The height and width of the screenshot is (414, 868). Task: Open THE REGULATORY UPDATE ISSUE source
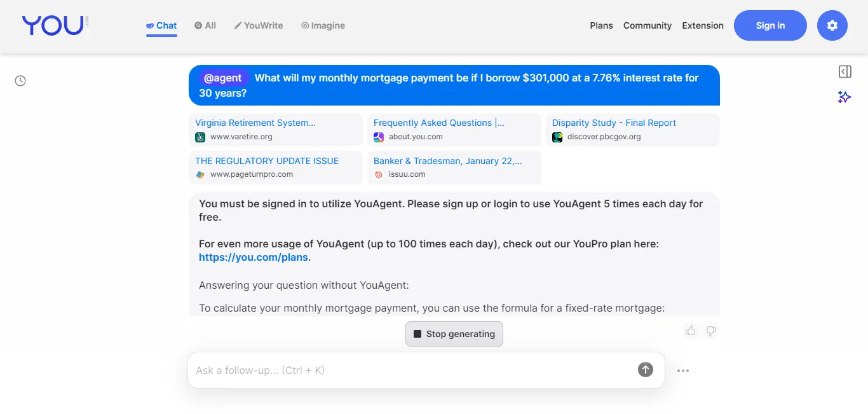276,167
